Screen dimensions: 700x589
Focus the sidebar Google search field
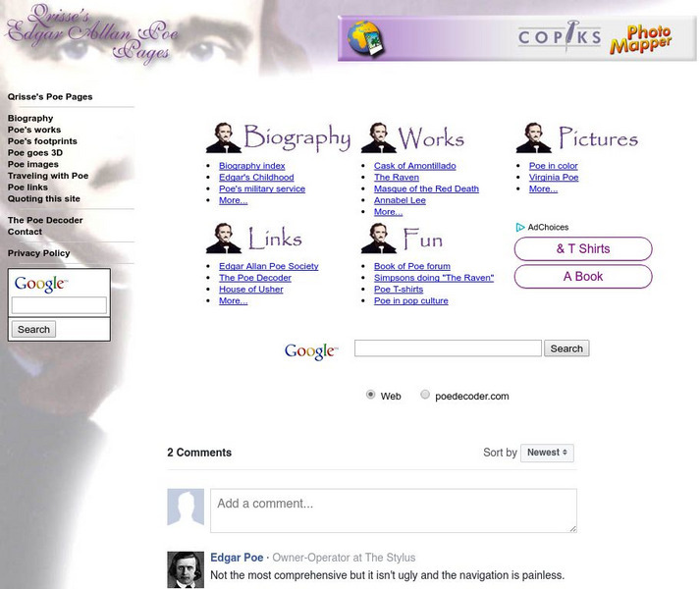coord(59,305)
